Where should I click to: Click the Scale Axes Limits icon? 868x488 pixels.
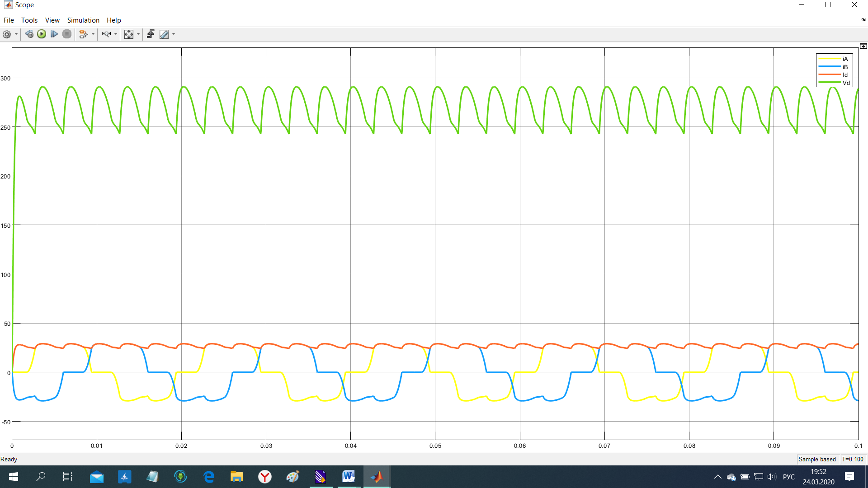coord(129,34)
